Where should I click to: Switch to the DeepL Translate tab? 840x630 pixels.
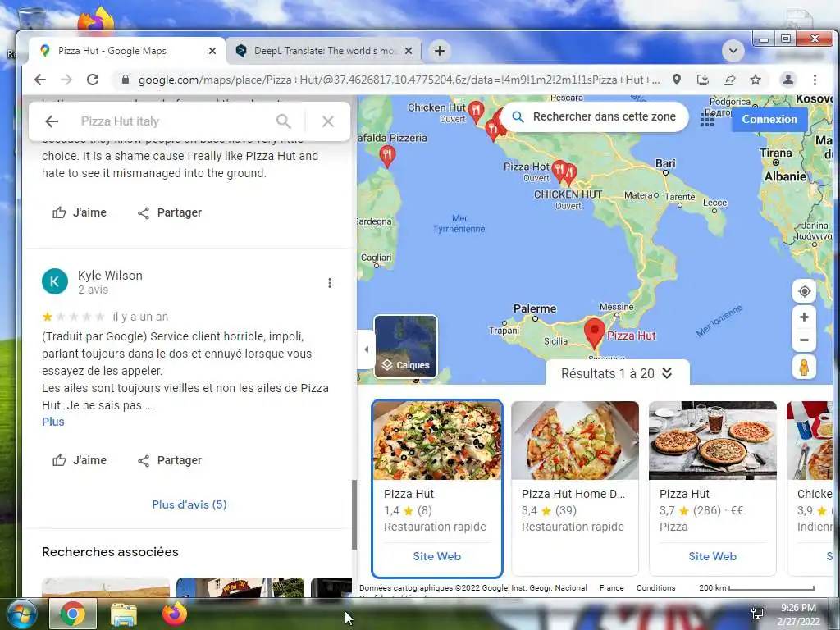coord(323,51)
